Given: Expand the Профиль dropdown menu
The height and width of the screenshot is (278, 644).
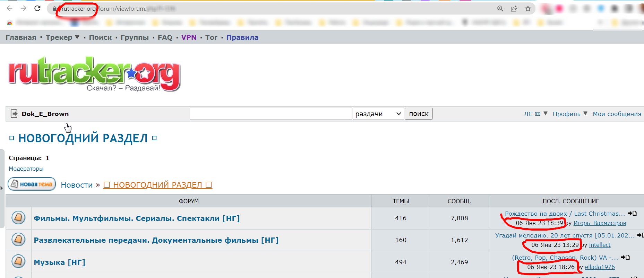Looking at the screenshot, I should [x=570, y=114].
